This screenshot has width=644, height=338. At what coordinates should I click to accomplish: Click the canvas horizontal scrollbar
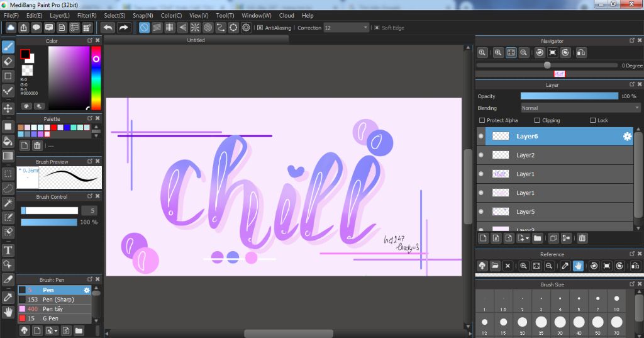click(289, 334)
